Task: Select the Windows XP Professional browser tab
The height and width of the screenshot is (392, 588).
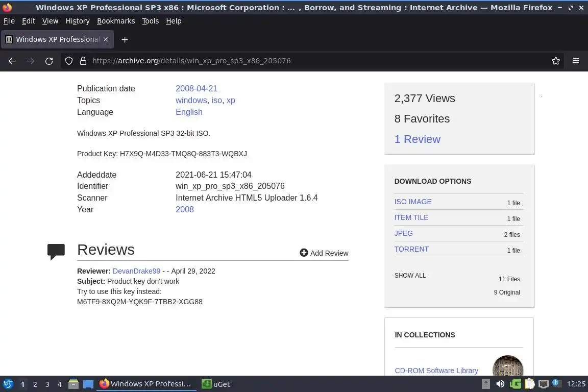Action: [57, 39]
